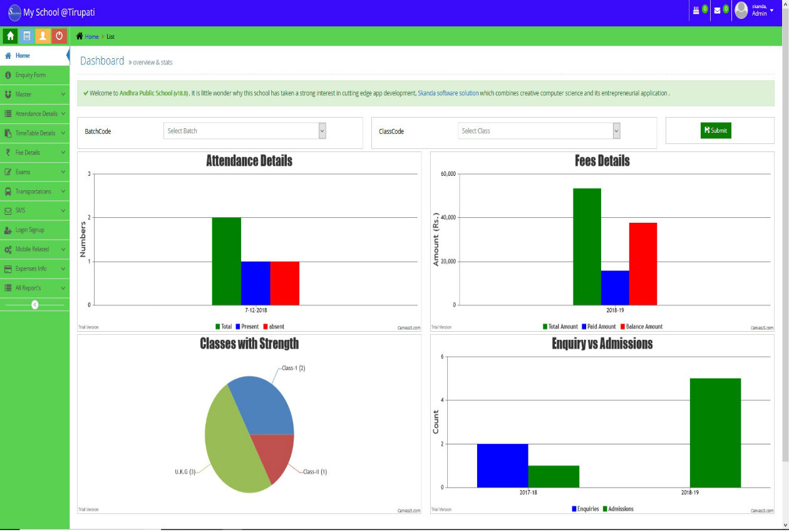Click the breadcrumb home icon
789x532 pixels.
click(x=80, y=36)
